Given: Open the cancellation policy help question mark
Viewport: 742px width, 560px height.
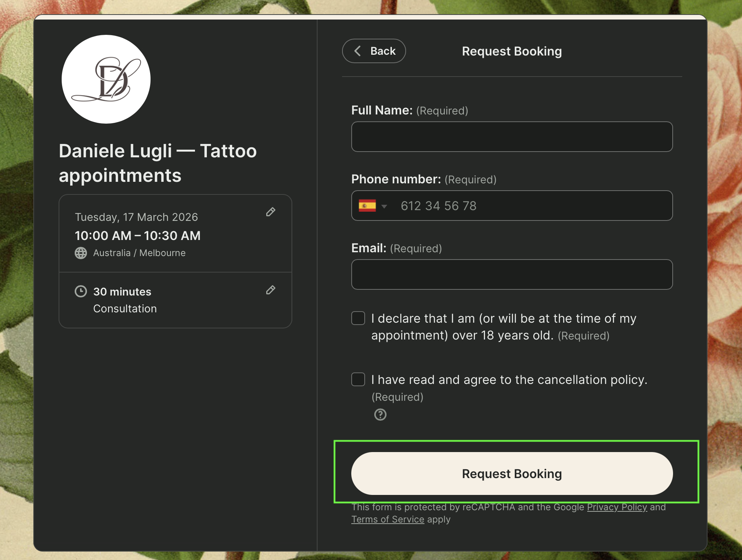Looking at the screenshot, I should click(x=380, y=415).
